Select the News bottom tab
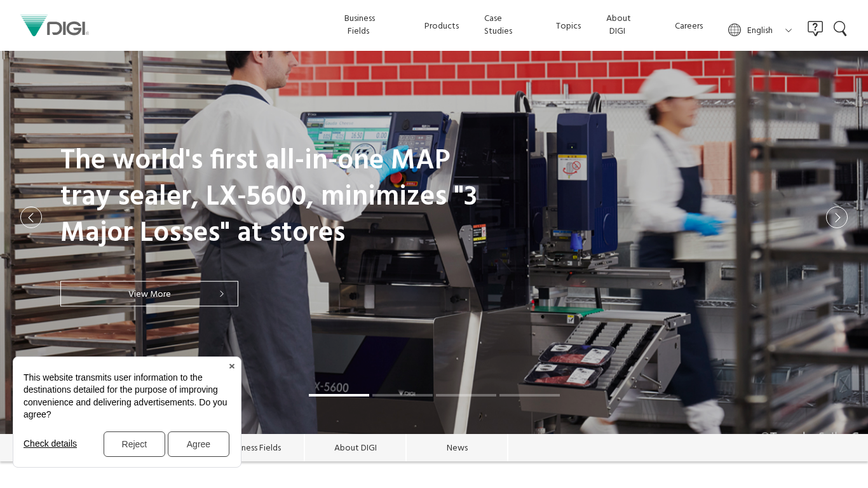Viewport: 868px width, 488px height. 458,448
